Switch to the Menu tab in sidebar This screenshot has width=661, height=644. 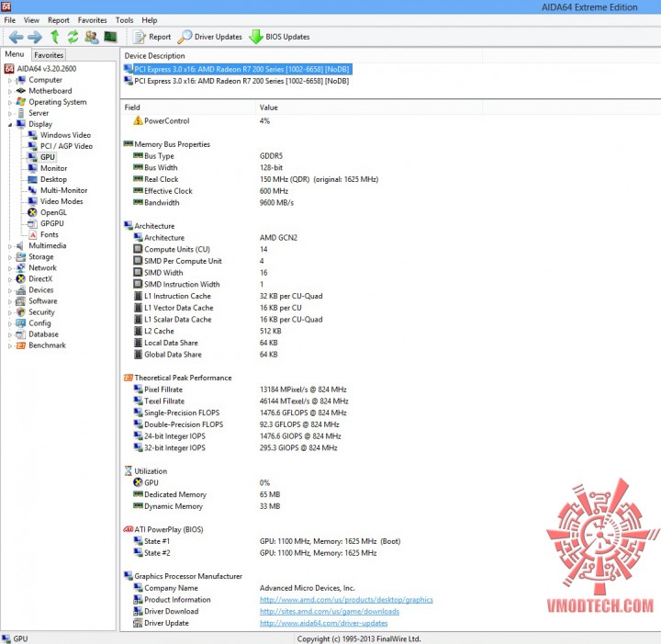point(15,54)
